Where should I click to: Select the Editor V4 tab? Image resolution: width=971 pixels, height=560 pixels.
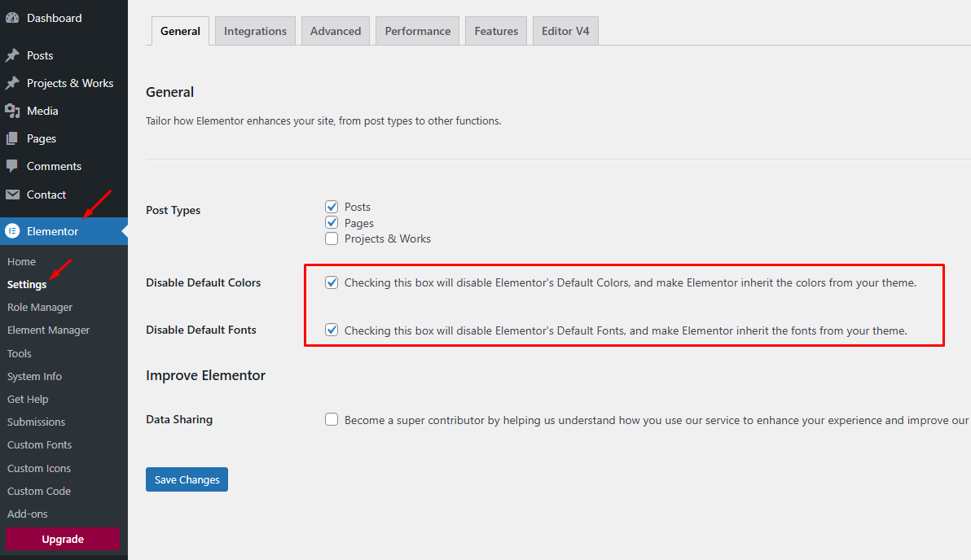(565, 31)
